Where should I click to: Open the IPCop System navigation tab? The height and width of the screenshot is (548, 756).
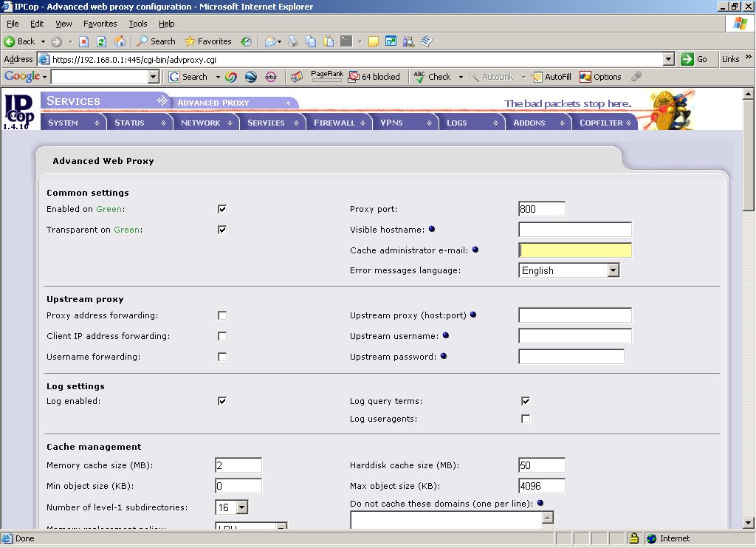pos(73,123)
